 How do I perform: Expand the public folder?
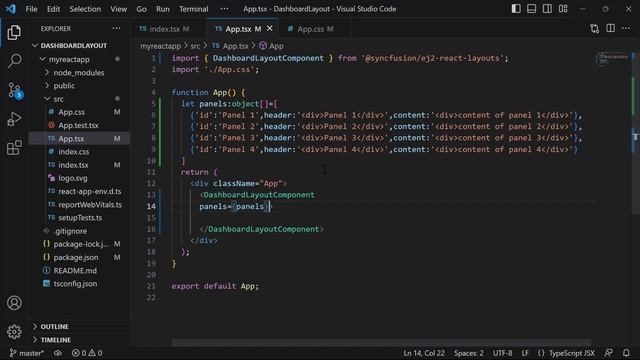[x=64, y=86]
